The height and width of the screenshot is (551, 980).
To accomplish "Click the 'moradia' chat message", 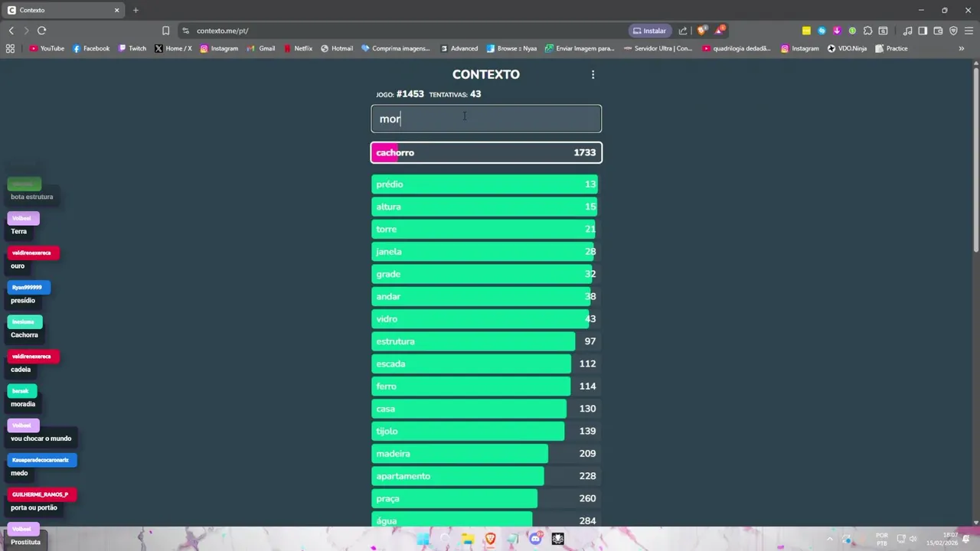I will 23,403.
